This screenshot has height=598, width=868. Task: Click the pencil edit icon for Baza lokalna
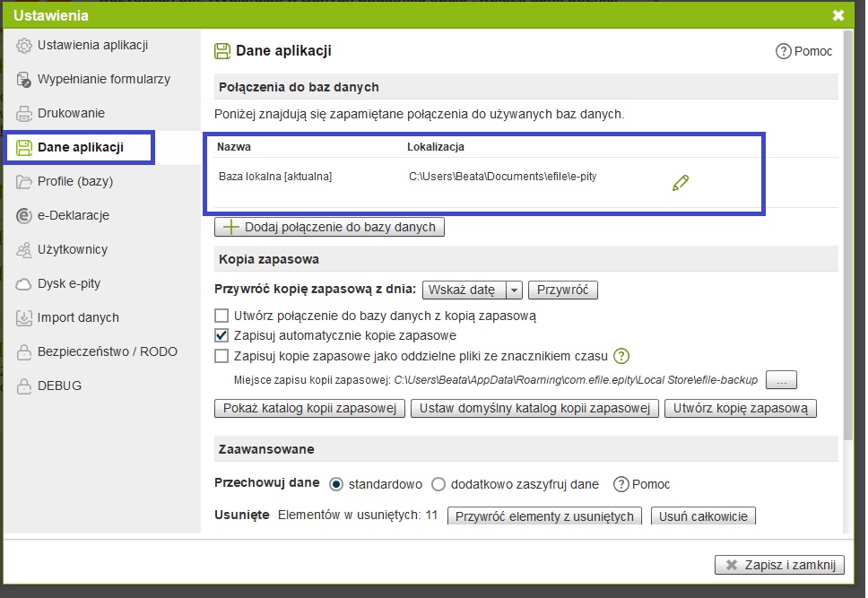coord(681,183)
